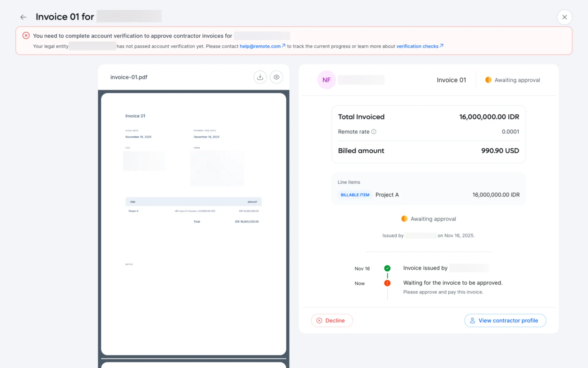
Task: Click the invoice PDF page preview
Action: pos(194,224)
